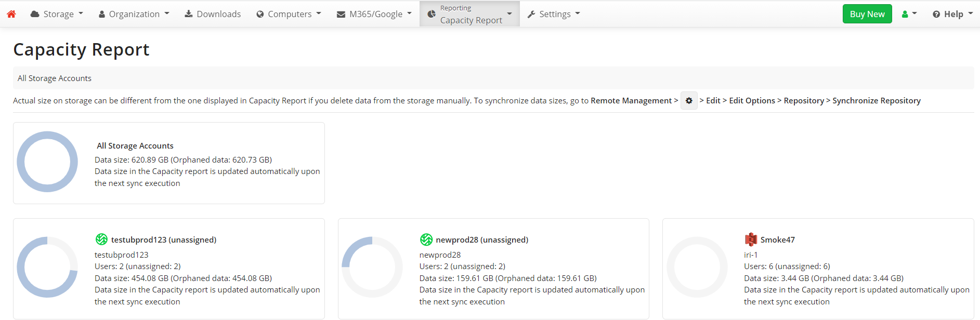Click the Capacity Report page heading
This screenshot has width=980, height=320.
click(x=81, y=50)
